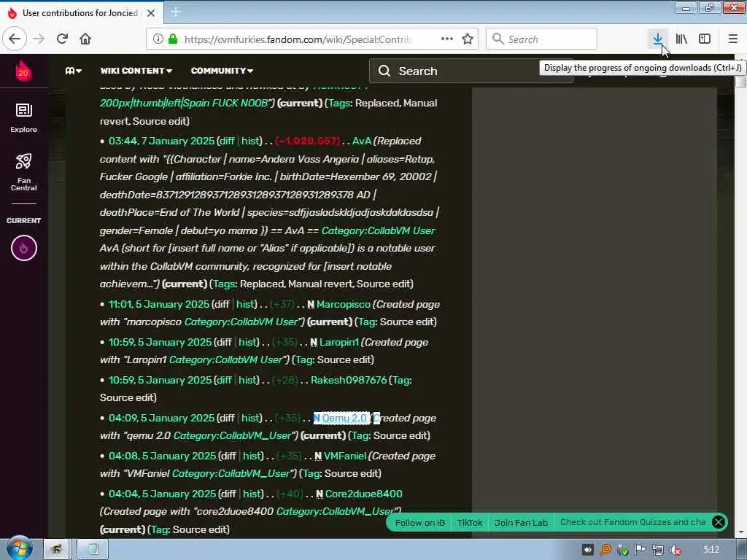
Task: Click the Follow on IG button
Action: tap(419, 523)
